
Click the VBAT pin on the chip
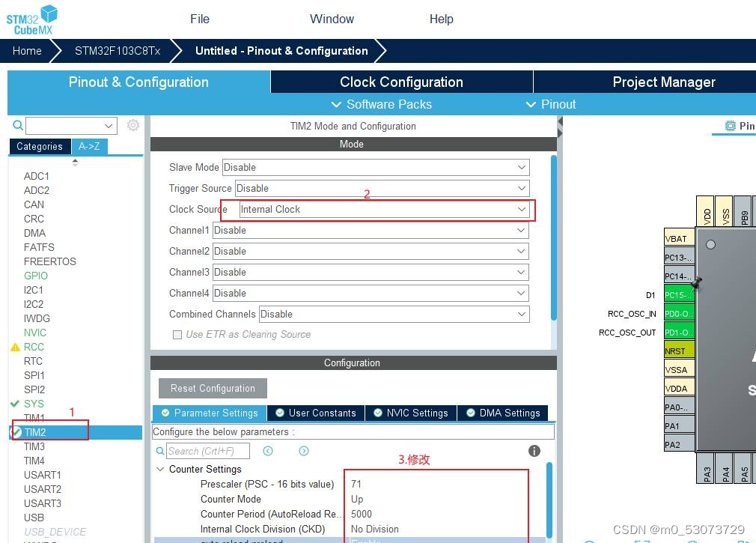point(680,238)
